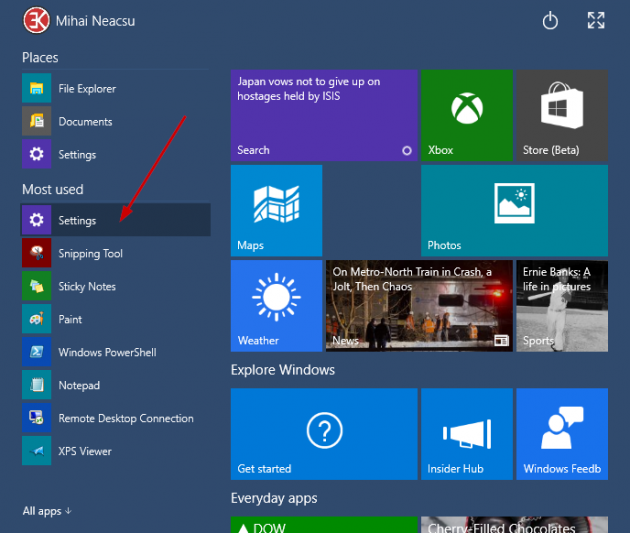This screenshot has width=630, height=533.
Task: Click Settings gear icon under Places
Action: click(x=37, y=154)
